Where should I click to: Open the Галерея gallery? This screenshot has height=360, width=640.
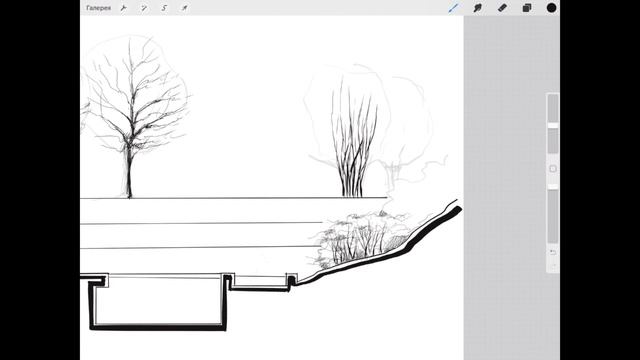[x=98, y=8]
